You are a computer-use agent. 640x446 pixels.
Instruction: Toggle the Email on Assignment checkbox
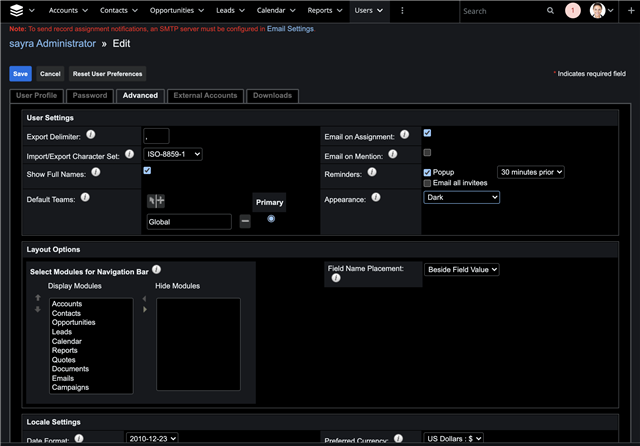point(428,133)
